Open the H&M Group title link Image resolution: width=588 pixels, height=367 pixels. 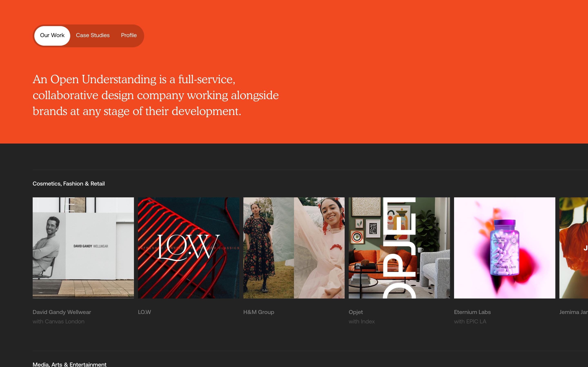point(258,312)
